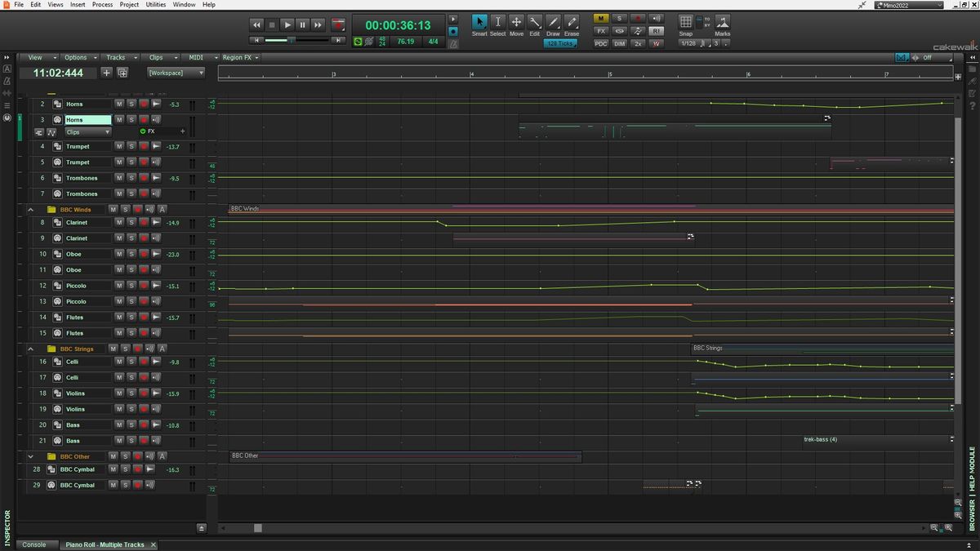Collapse the BBC Winds folder
980x551 pixels.
tap(31, 210)
